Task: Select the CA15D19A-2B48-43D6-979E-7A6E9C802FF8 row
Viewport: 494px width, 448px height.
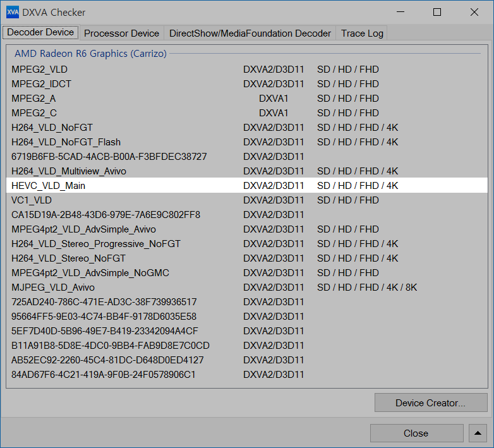Action: (x=247, y=215)
